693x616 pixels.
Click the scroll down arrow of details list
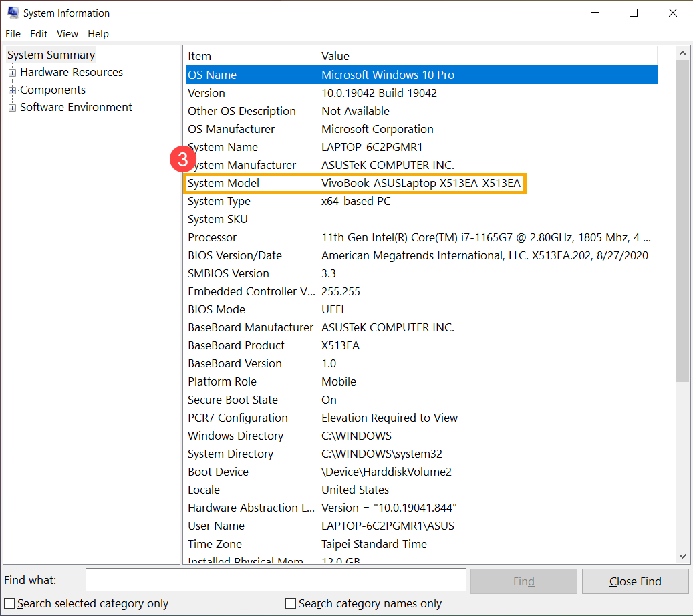click(682, 556)
